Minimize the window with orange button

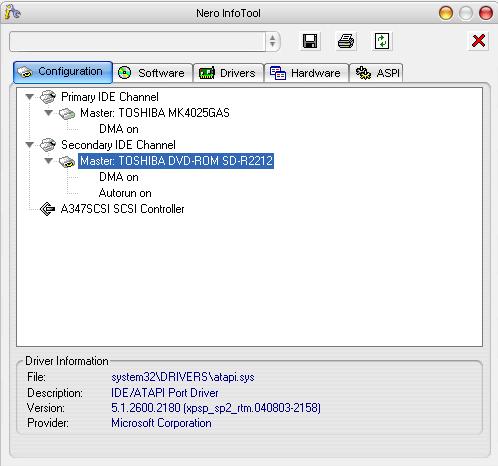[x=446, y=13]
